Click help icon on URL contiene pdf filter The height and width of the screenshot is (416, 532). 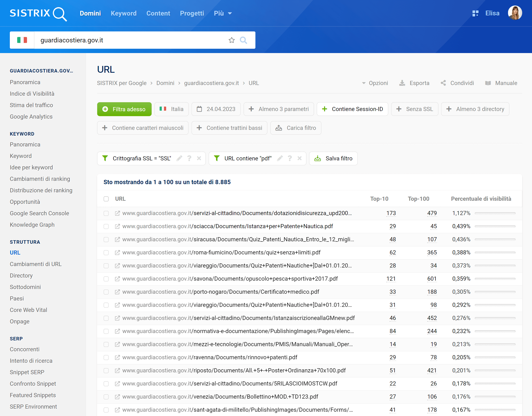tap(290, 159)
